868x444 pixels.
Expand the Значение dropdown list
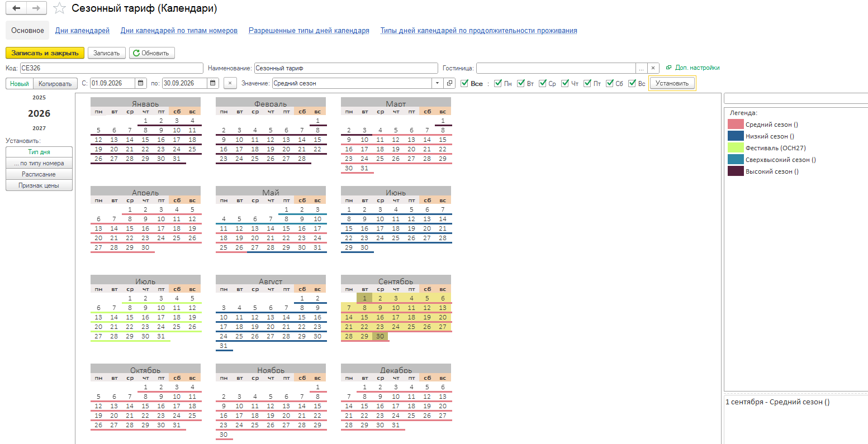coord(438,83)
